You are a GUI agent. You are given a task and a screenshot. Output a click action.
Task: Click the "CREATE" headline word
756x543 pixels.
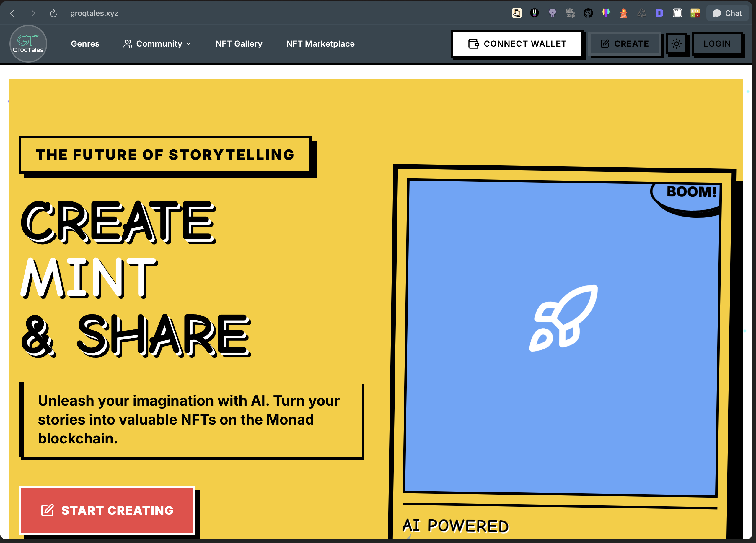119,222
